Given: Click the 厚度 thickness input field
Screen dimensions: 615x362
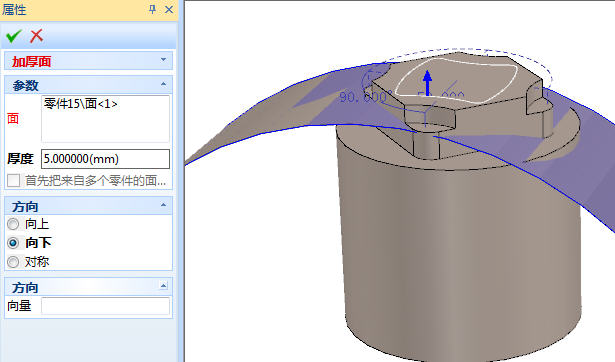Looking at the screenshot, I should tap(106, 159).
